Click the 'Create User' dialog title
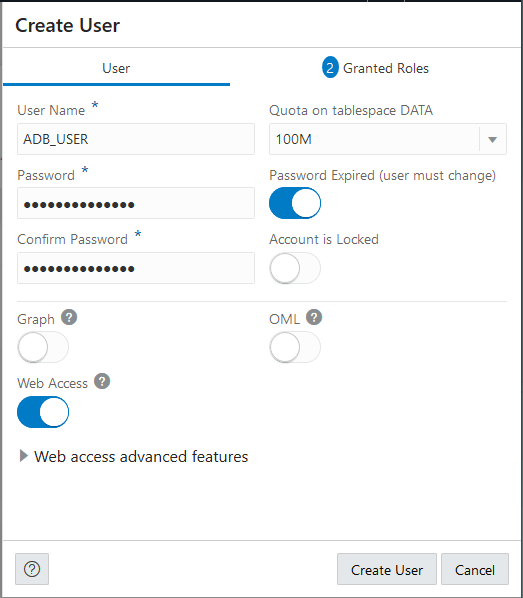The width and height of the screenshot is (523, 598). click(68, 26)
